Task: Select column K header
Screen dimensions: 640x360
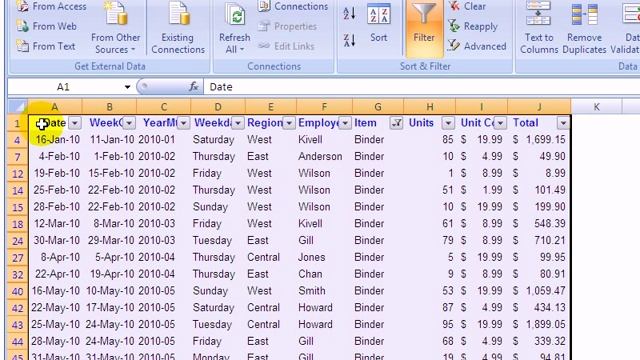Action: click(596, 107)
